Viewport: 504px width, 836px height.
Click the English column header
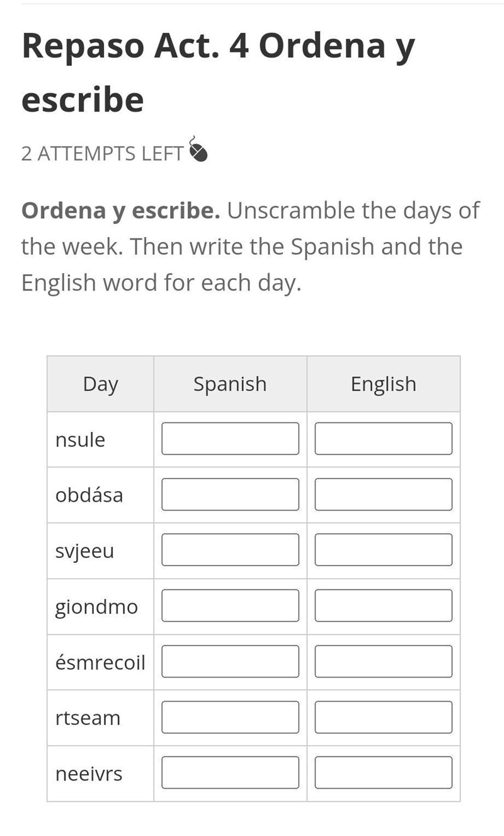(x=384, y=384)
